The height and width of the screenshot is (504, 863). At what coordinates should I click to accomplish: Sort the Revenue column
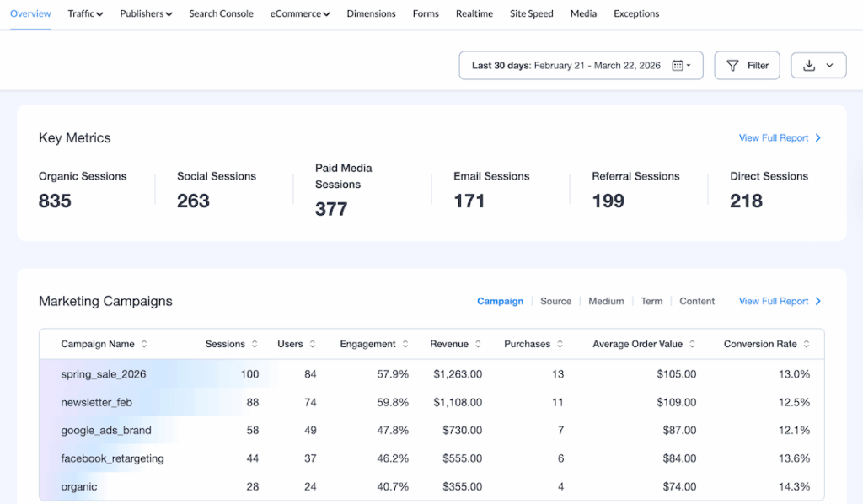(x=478, y=344)
